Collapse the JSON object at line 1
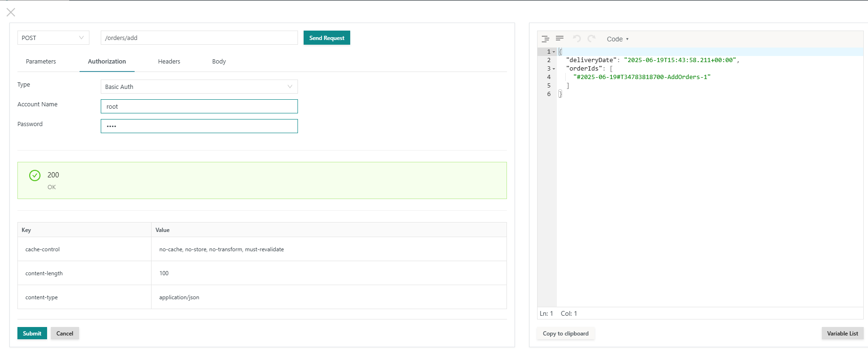Viewport: 868px width, 359px height. [x=554, y=52]
